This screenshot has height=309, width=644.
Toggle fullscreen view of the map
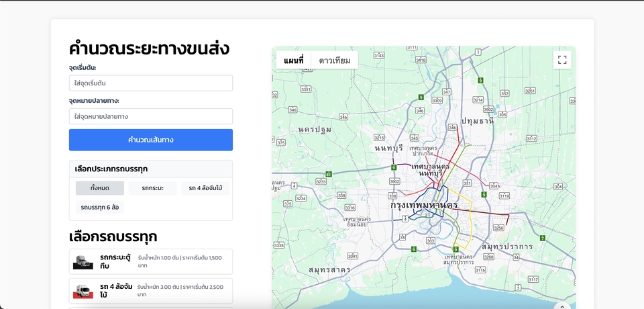[x=562, y=60]
